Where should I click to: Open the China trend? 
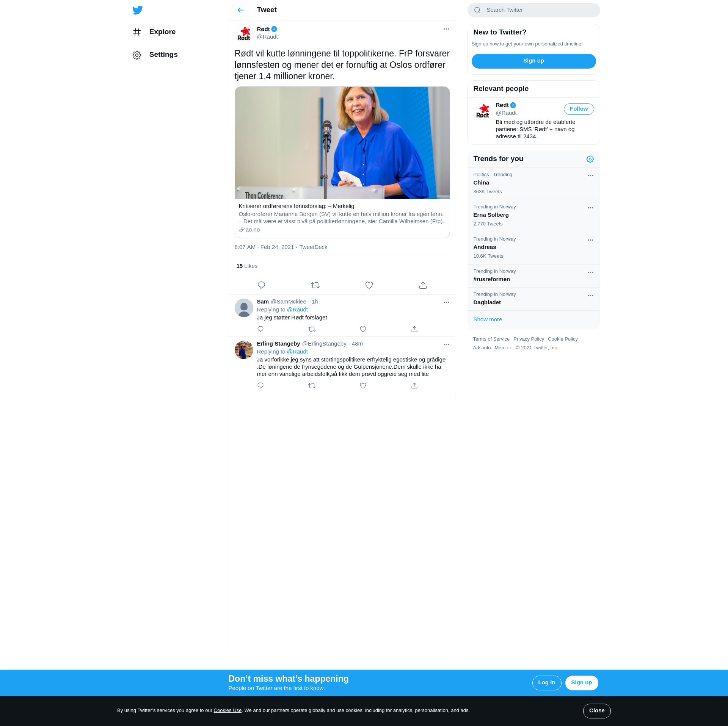[533, 184]
